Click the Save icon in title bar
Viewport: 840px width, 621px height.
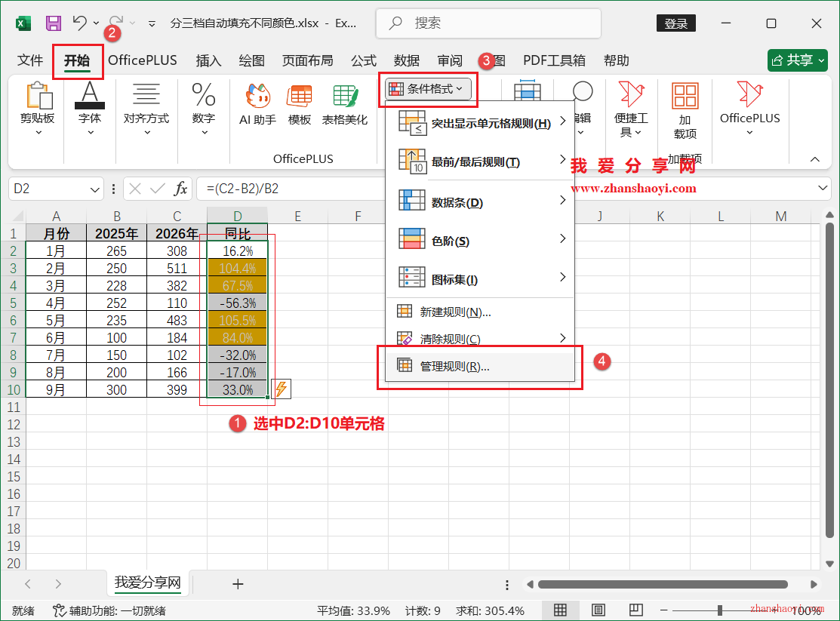[53, 23]
